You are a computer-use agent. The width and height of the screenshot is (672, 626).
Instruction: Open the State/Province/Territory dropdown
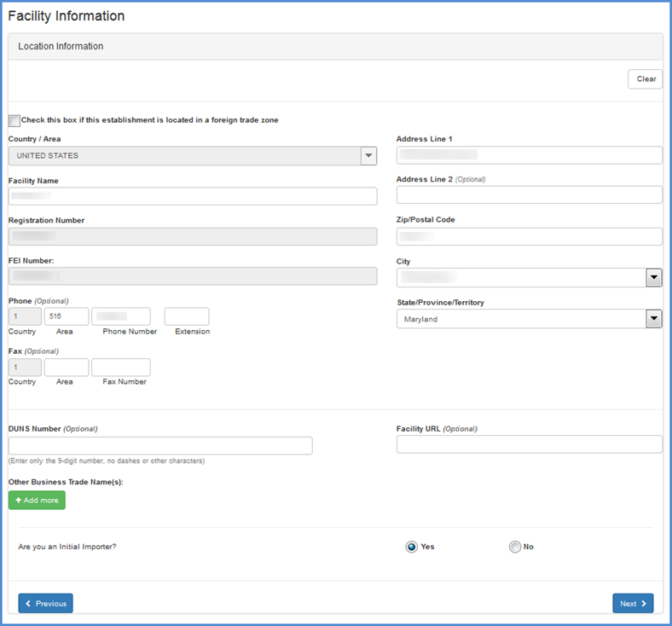click(x=653, y=319)
